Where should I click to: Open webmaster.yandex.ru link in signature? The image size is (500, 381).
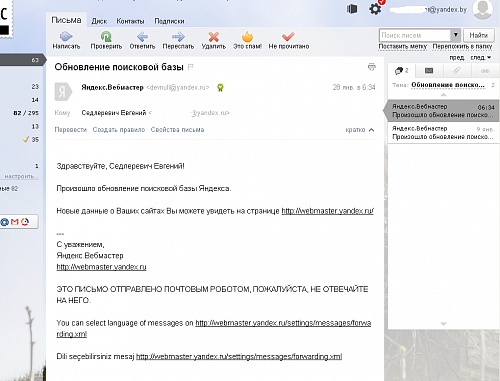click(x=101, y=267)
